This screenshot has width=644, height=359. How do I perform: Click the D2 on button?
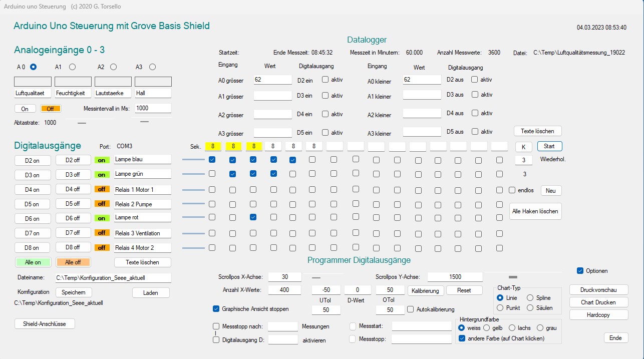33,160
